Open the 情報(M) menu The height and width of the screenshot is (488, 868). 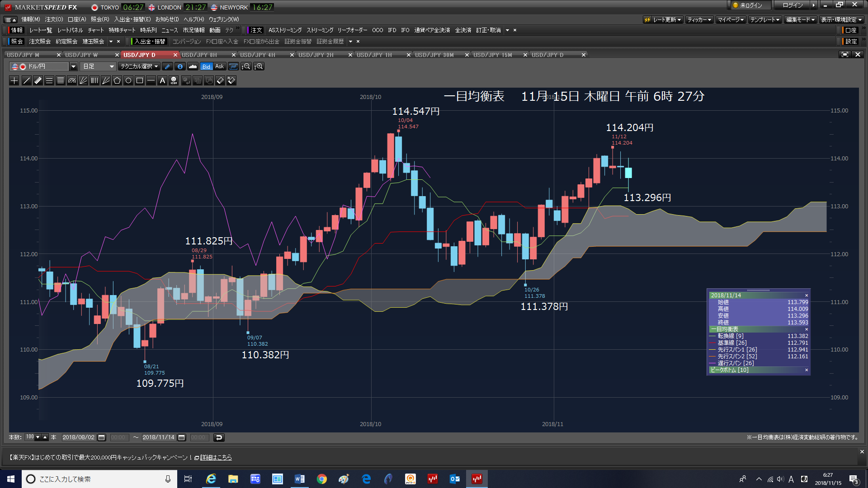point(31,19)
